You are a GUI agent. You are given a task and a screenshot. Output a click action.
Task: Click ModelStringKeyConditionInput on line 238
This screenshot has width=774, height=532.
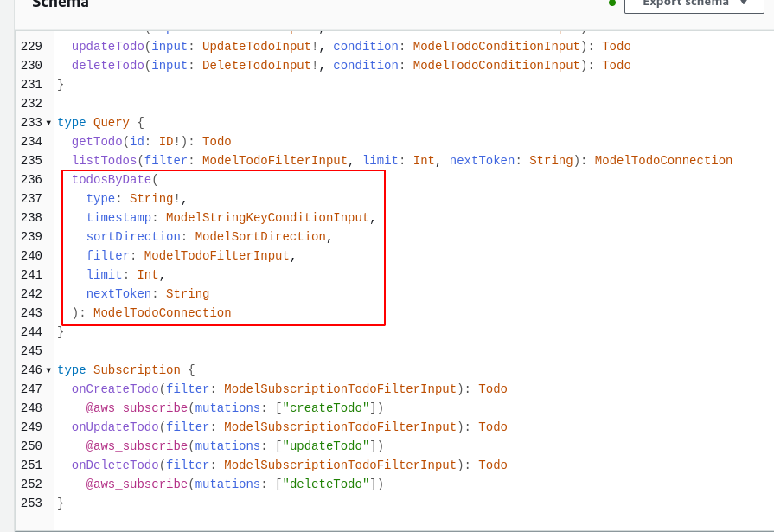[x=267, y=218]
